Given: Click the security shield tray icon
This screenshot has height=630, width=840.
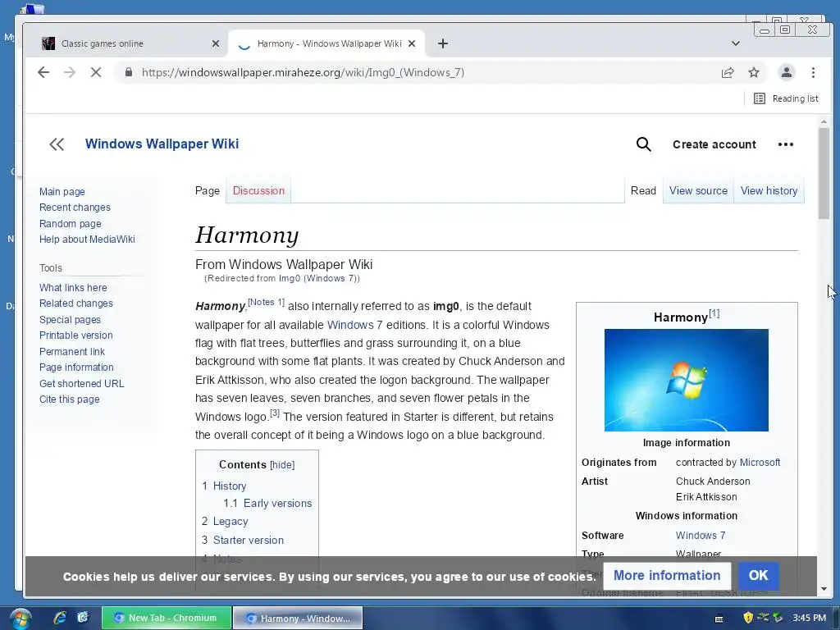Looking at the screenshot, I should [748, 618].
